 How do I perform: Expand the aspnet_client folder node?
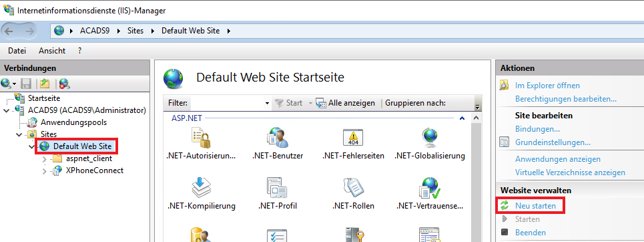tap(45, 158)
